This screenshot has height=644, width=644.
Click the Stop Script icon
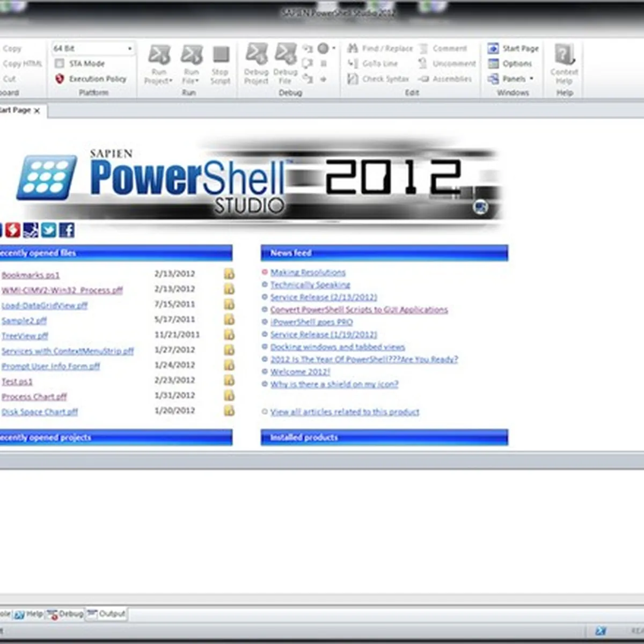(221, 54)
